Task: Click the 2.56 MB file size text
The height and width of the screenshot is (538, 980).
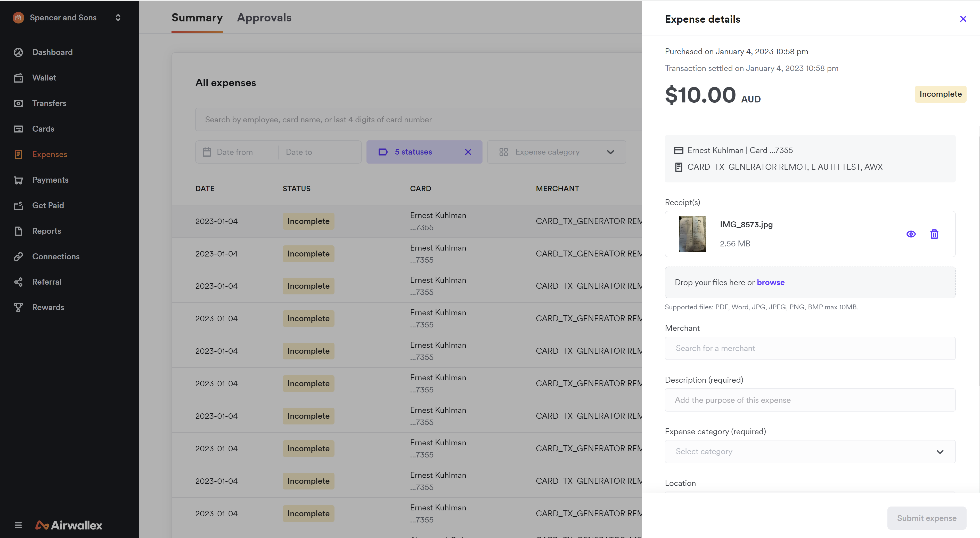Action: [735, 244]
